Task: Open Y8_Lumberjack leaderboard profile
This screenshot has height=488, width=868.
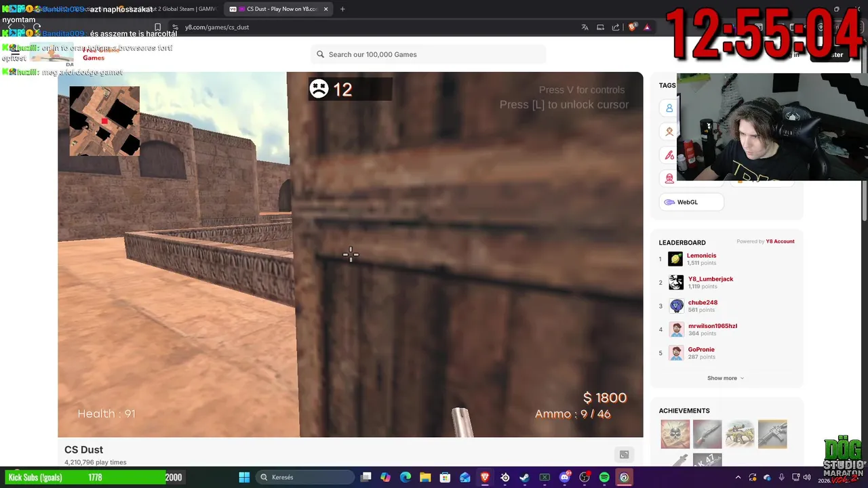Action: click(x=711, y=279)
